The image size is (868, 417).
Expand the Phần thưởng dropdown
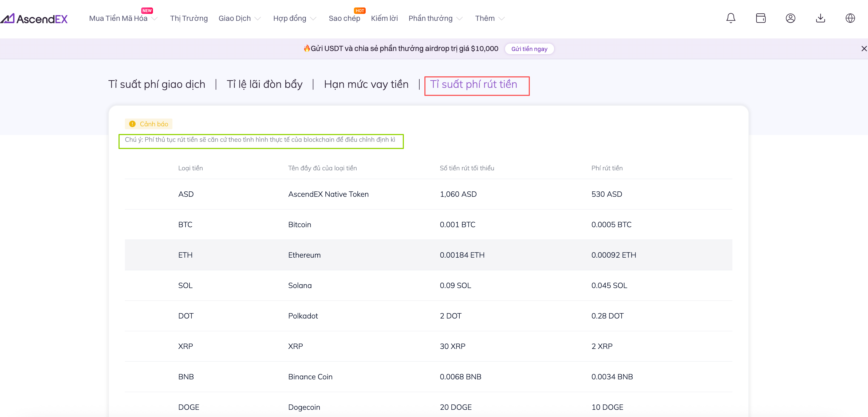pyautogui.click(x=435, y=18)
